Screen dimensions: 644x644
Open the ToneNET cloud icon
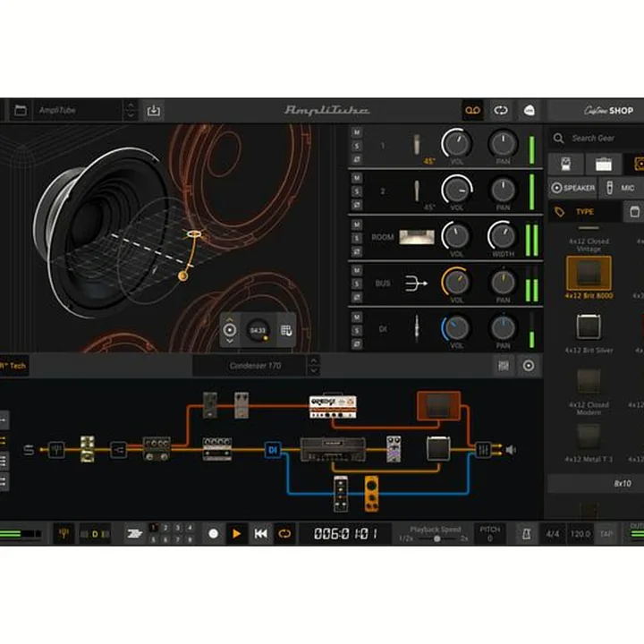point(529,110)
